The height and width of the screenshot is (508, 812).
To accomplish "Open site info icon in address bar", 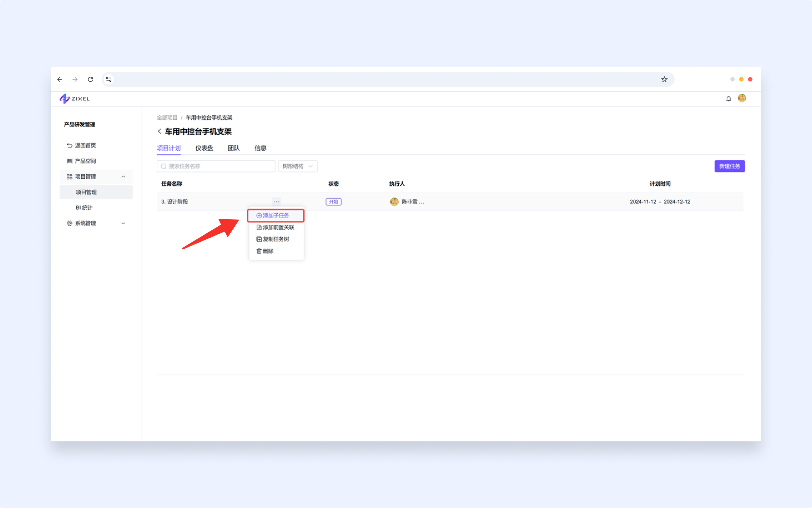I will point(109,79).
